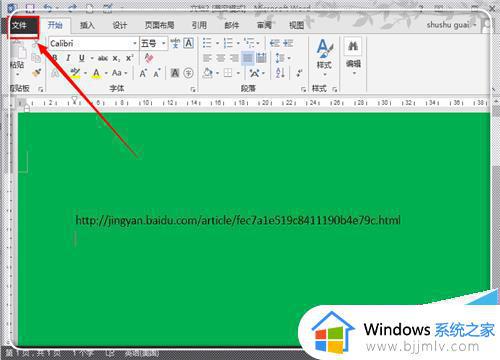
Task: Click the jingyan.baidu.com URL text in document
Action: tap(238, 220)
